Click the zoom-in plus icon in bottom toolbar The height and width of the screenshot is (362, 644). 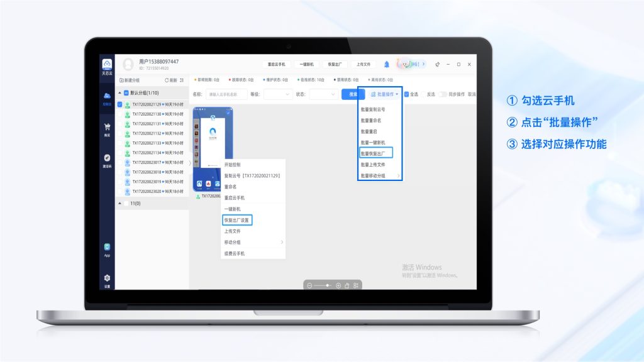[338, 285]
